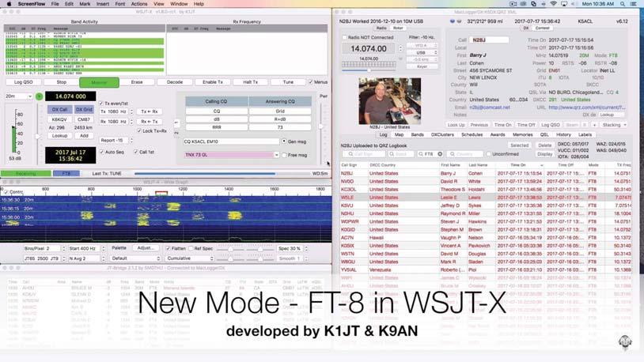Viewport: 644px width, 362px height.
Task: Click the N2BJ operator photo thumbnail
Action: pos(389,101)
